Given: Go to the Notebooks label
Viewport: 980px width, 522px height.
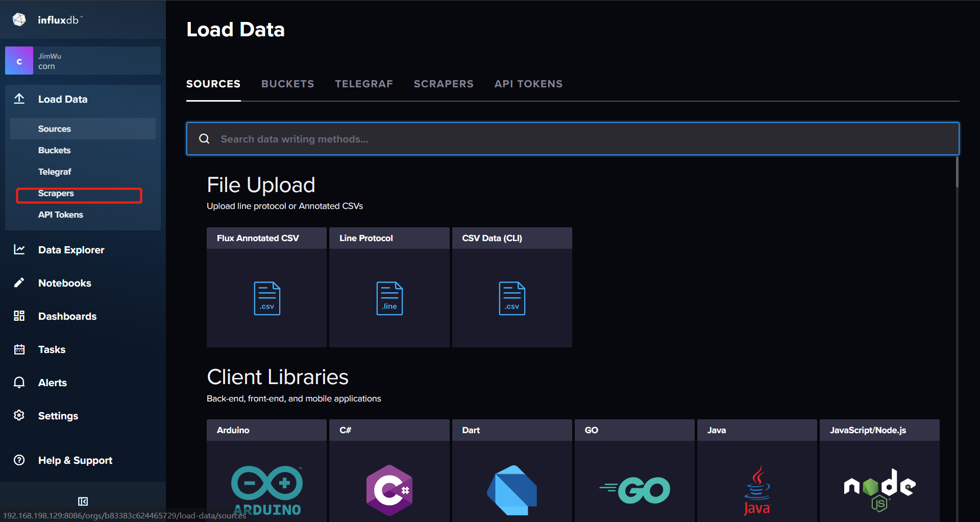Looking at the screenshot, I should click(x=65, y=283).
